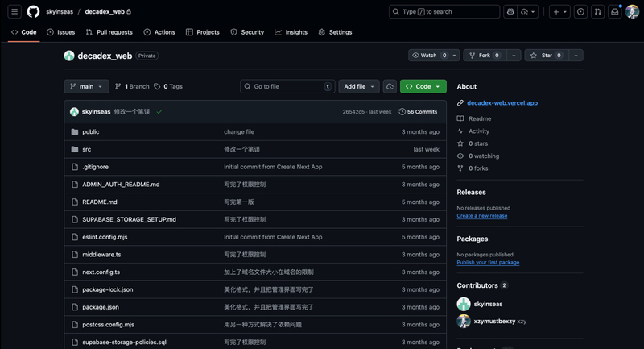The height and width of the screenshot is (349, 644).
Task: Click the cloud icon beside Add file
Action: [390, 86]
